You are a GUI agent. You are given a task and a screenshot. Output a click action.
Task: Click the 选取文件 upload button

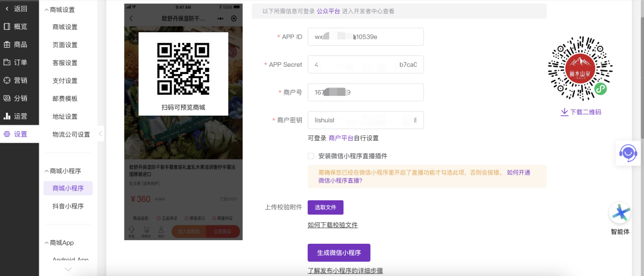coord(326,207)
